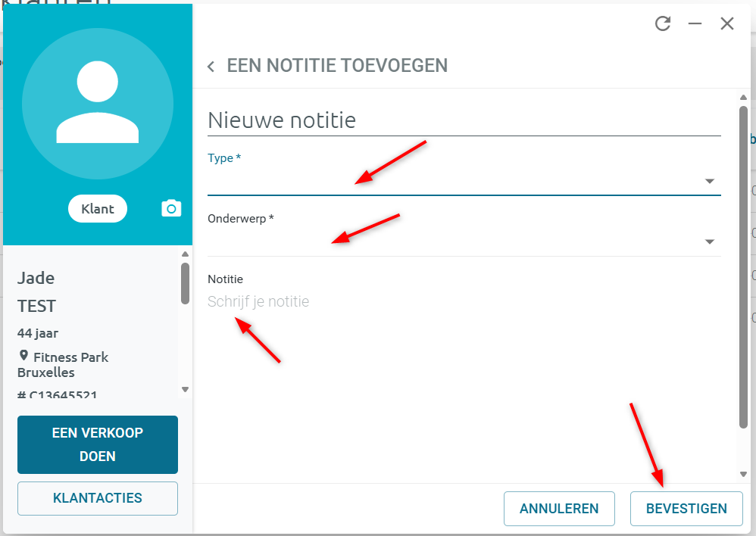The image size is (756, 536).
Task: Click the customer name 'Jade'
Action: point(36,278)
